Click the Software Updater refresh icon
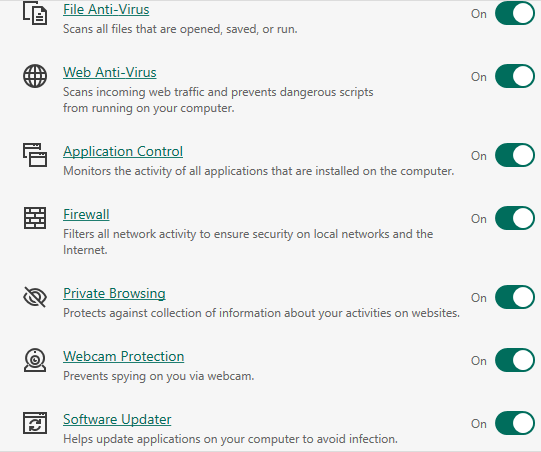The height and width of the screenshot is (452, 541). [35, 423]
